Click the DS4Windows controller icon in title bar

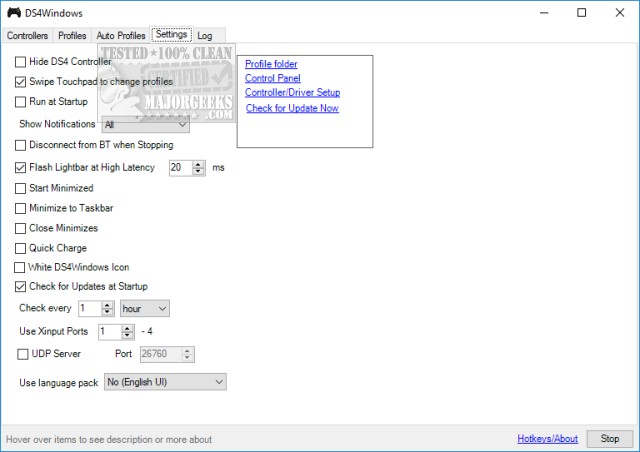(x=14, y=13)
